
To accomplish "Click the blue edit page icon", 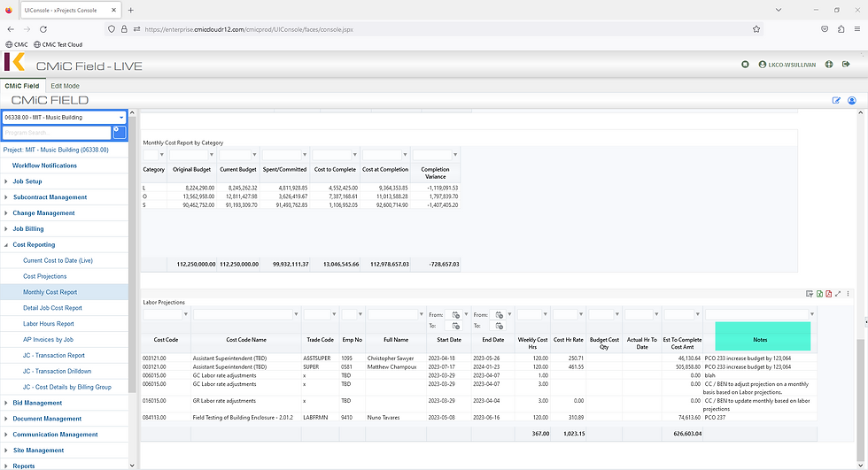I will (x=836, y=100).
